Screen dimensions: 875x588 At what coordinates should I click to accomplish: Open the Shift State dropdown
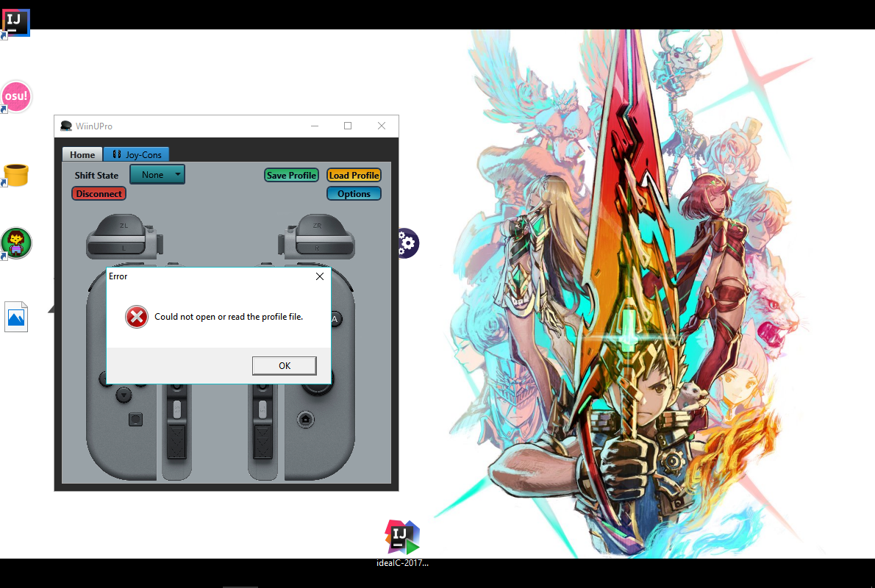tap(157, 175)
